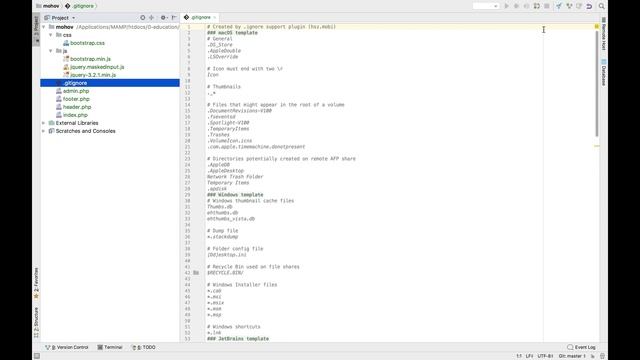Screen dimensions: 640x360
Task: Click Scratches and Consoles label
Action: coord(85,131)
